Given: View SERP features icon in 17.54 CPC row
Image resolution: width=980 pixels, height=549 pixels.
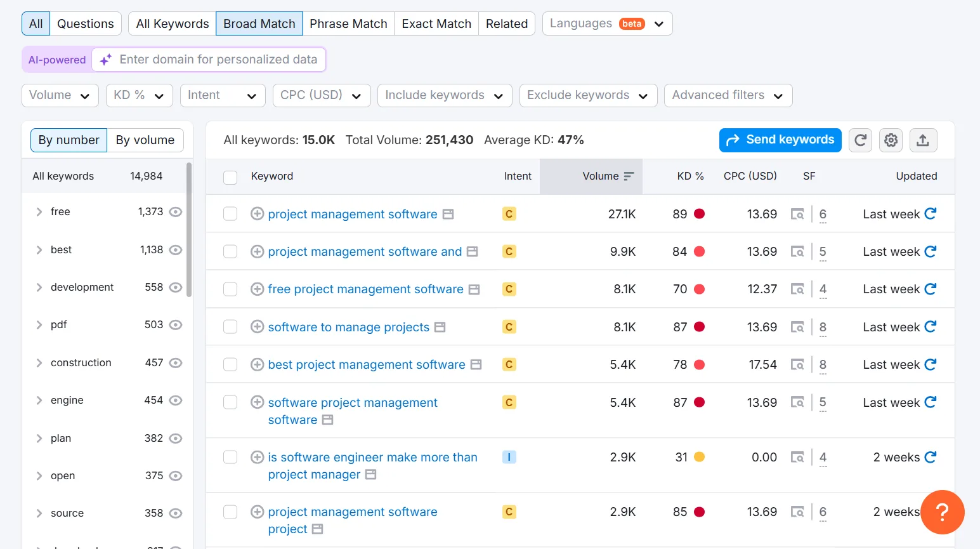Looking at the screenshot, I should click(797, 364).
